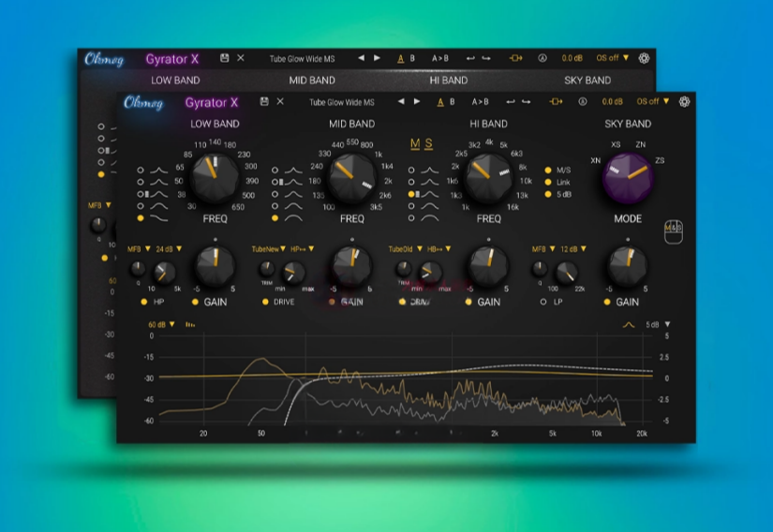Click the Low Band FREQ knob
Screen dimensions: 773x532
[215, 177]
